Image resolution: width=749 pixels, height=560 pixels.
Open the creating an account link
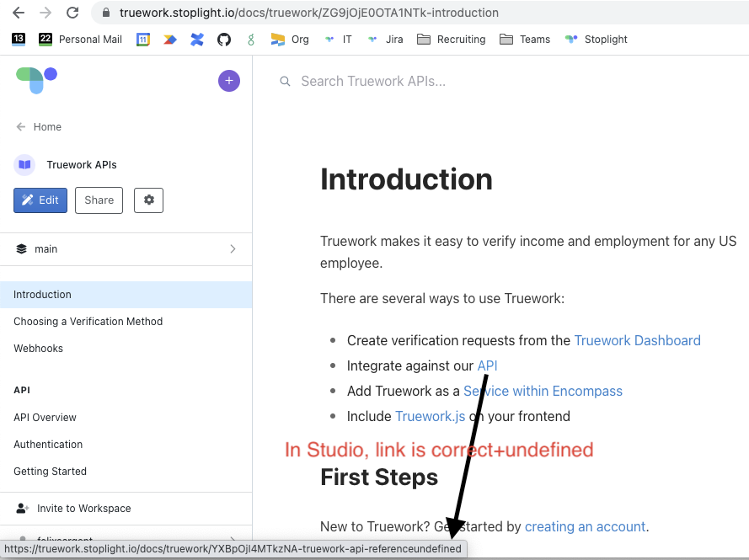(585, 526)
